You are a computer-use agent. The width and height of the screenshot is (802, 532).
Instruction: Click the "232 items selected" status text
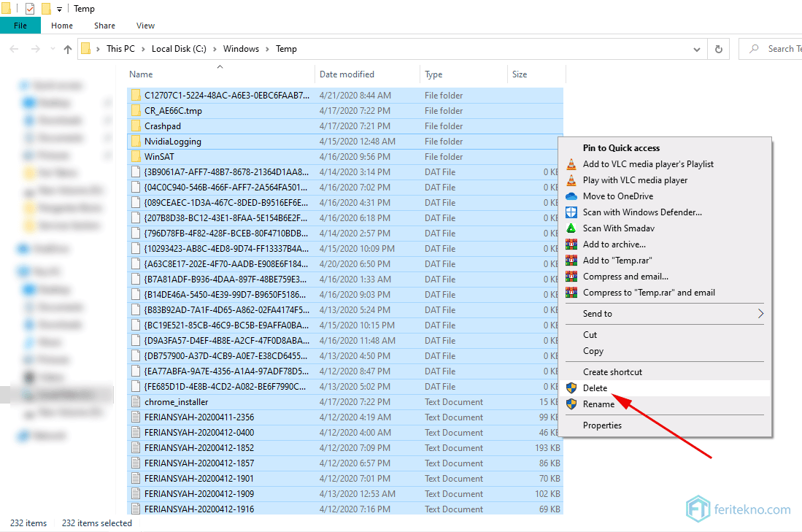point(96,523)
